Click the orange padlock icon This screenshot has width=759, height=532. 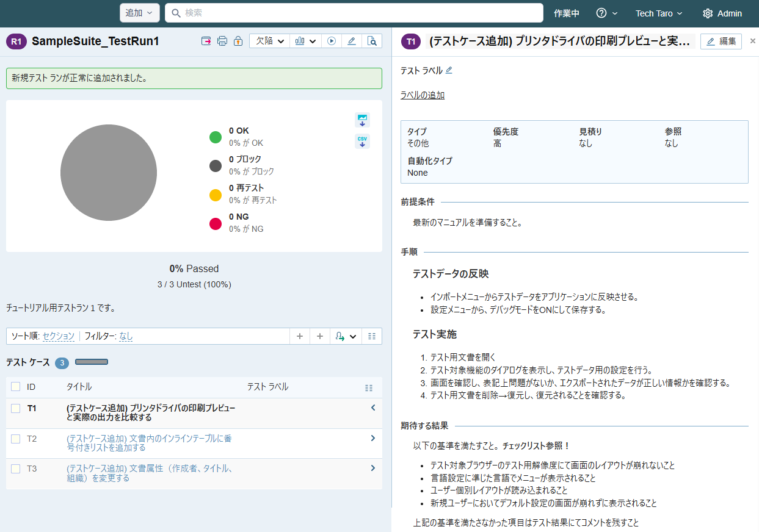pos(238,41)
